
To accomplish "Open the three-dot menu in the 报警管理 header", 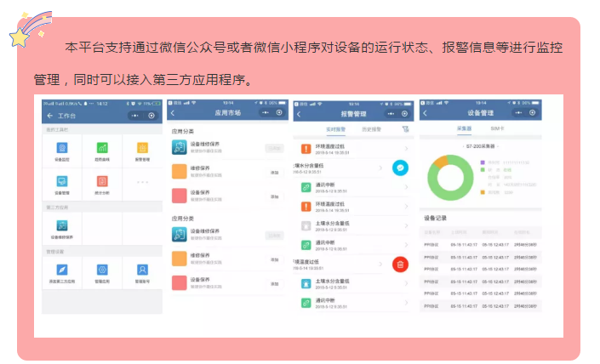I will click(x=391, y=114).
